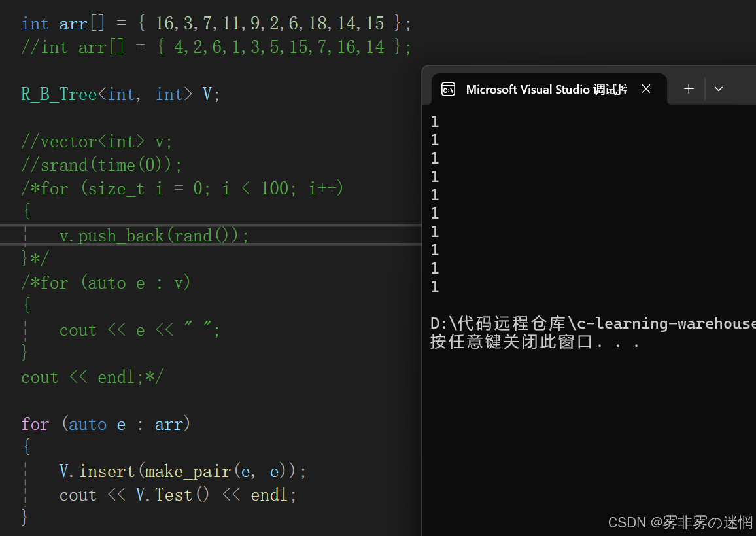This screenshot has width=756, height=536.
Task: Click the declaration 'R_B_Tree<int, int> V;'
Action: [x=120, y=94]
